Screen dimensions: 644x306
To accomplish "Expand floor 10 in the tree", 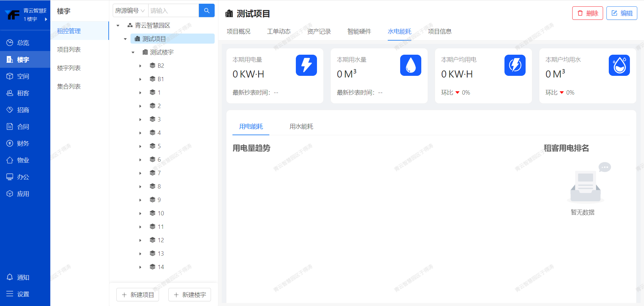I will coord(140,213).
